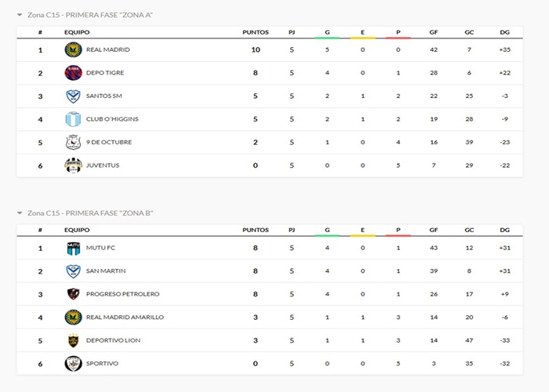Click yellow E draws header in Zona B

coord(362,230)
